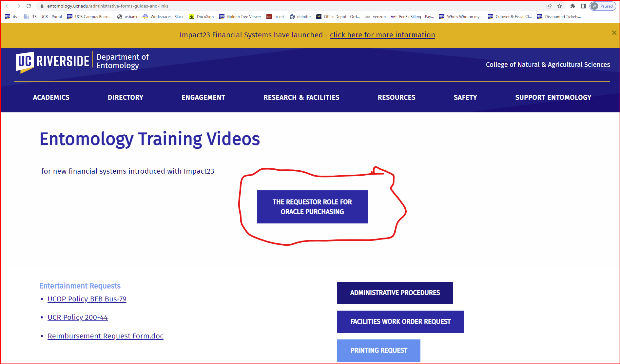Screen dimensions: 620x364
Task: Open the browser extensions puzzle icon
Action: click(x=573, y=6)
